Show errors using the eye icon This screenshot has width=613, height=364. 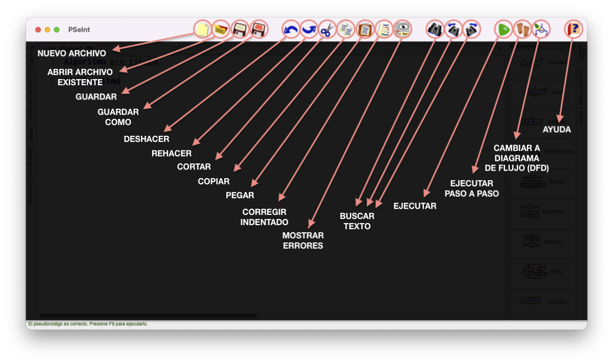pyautogui.click(x=403, y=29)
